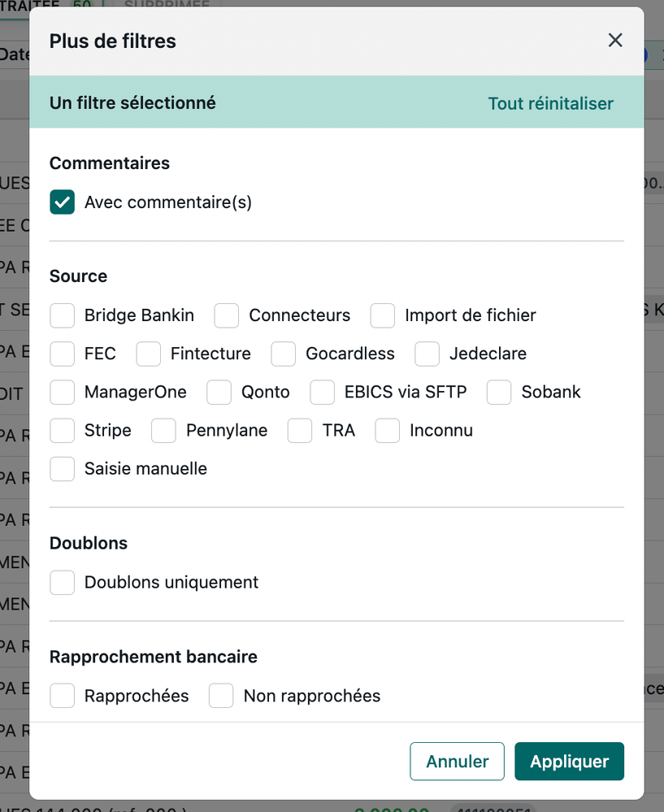Click Tout réinitialiser link
This screenshot has height=812, width=664.
click(550, 103)
